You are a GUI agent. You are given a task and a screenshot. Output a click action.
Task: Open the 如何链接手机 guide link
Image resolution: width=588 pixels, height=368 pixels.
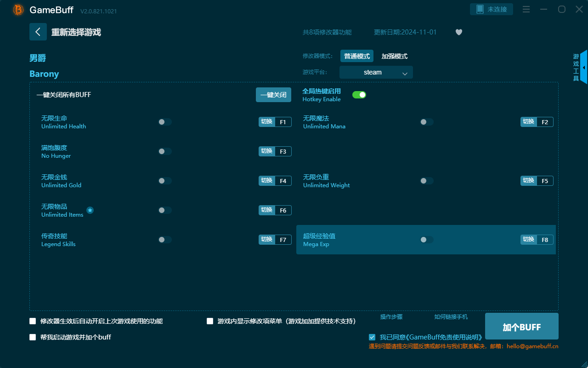(451, 317)
